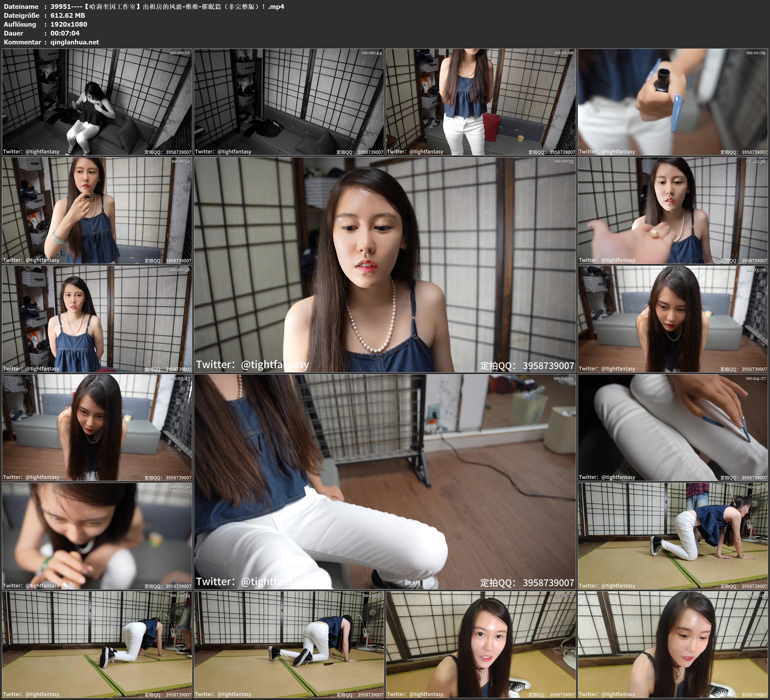The height and width of the screenshot is (700, 770).
Task: Select the thumbnail stamped 00:04:27
Action: (x=673, y=427)
